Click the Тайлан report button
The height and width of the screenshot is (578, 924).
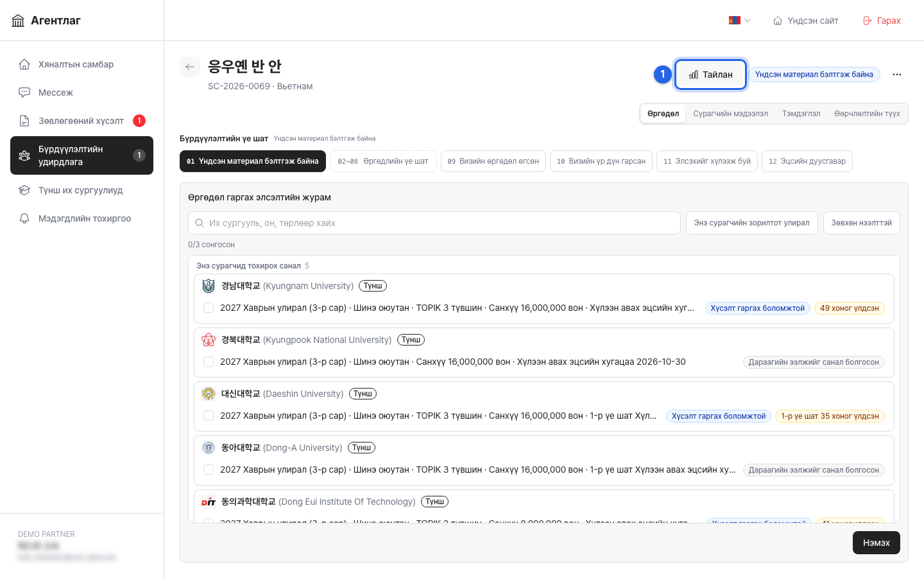tap(711, 74)
